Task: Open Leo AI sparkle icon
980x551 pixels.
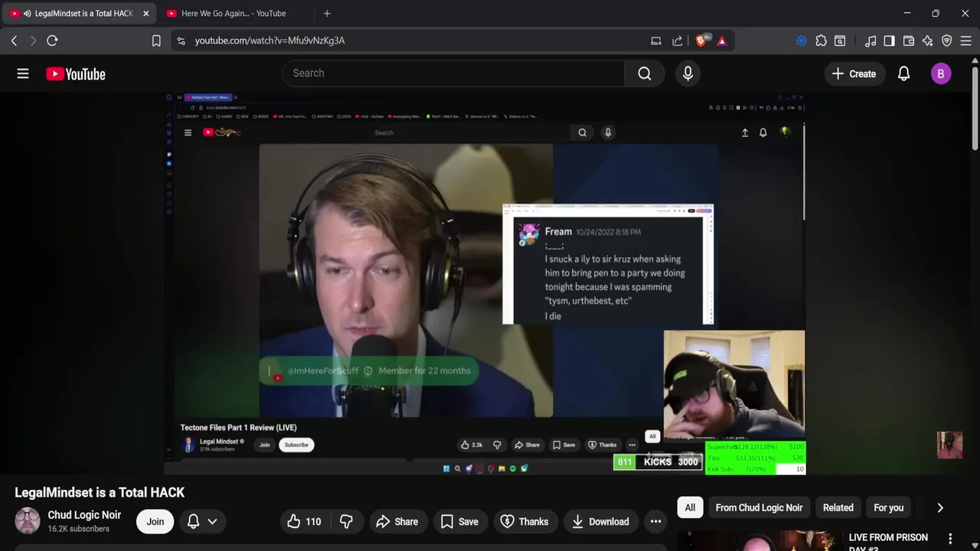Action: tap(928, 41)
